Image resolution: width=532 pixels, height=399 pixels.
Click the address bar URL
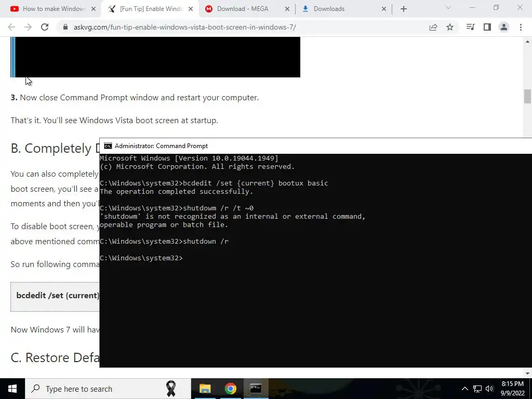click(x=185, y=27)
